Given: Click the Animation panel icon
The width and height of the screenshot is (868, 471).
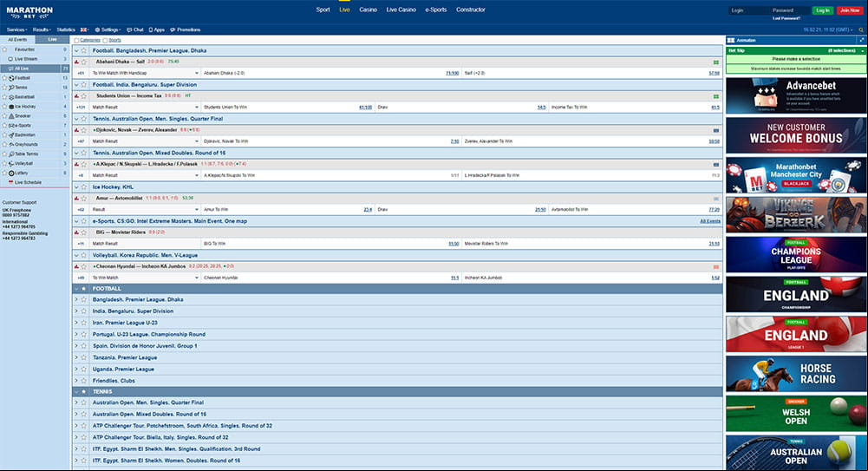Looking at the screenshot, I should tap(731, 40).
